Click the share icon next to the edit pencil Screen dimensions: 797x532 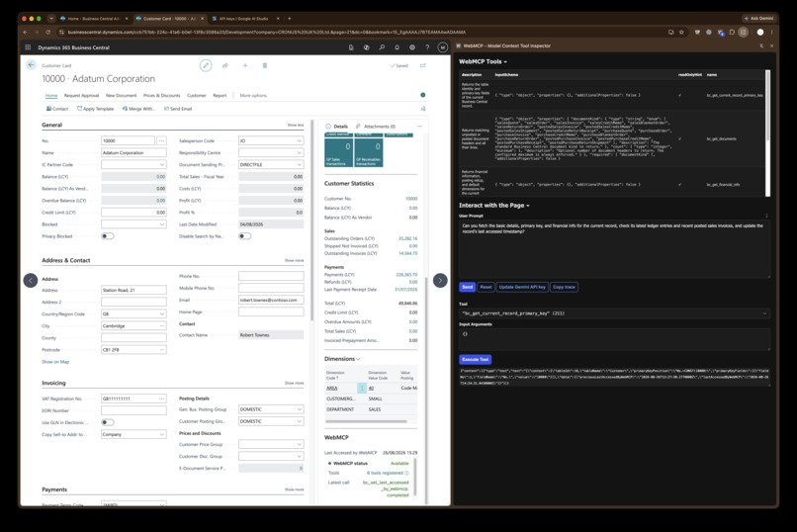(x=225, y=65)
